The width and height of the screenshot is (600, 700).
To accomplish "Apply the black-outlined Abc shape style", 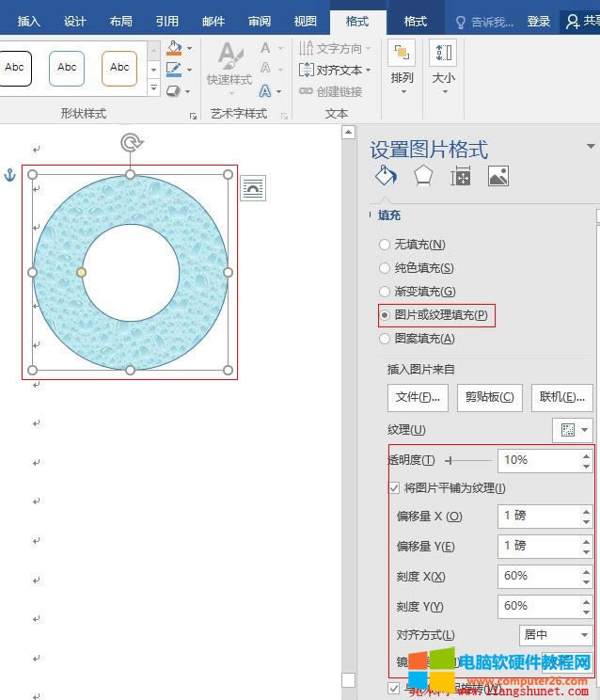I will [x=14, y=69].
